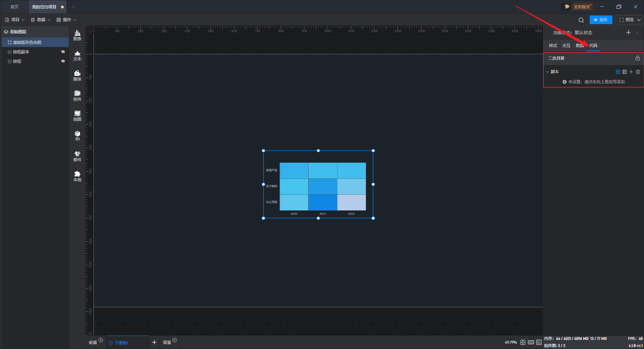Click the FPS: 60 indicator

tap(635, 339)
